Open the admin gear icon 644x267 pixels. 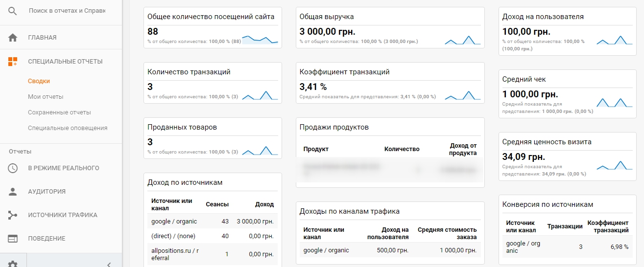click(x=13, y=264)
